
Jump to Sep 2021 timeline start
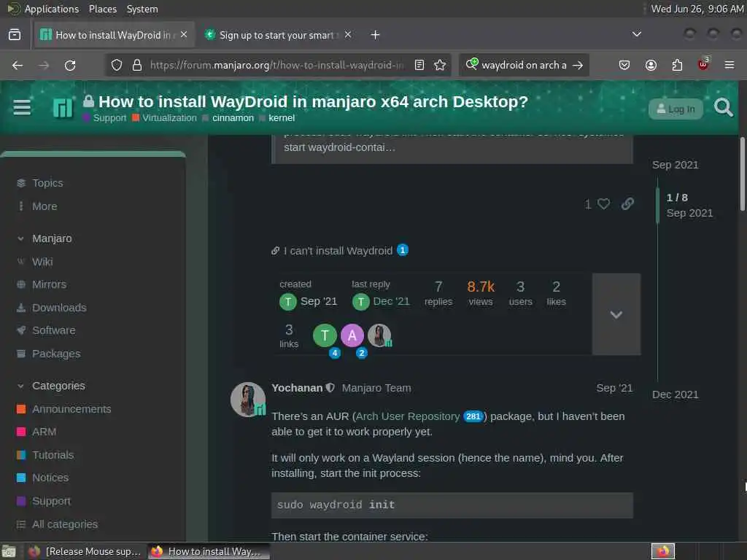coord(675,165)
